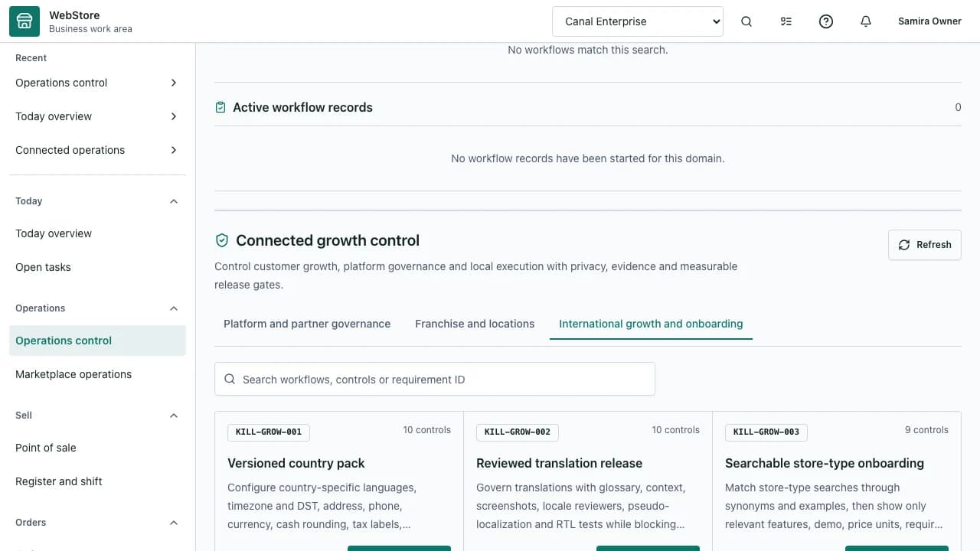The height and width of the screenshot is (551, 980).
Task: Switch to Franchise and locations tab
Action: (x=475, y=324)
